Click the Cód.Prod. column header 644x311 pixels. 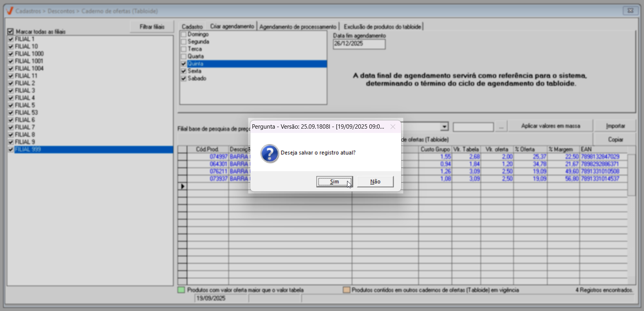208,149
